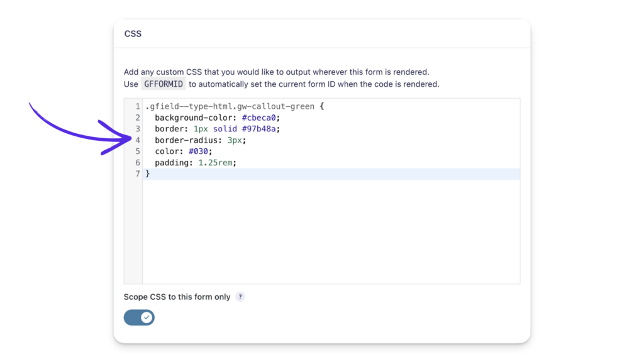Toggle the Scope CSS to this form switch

click(139, 317)
